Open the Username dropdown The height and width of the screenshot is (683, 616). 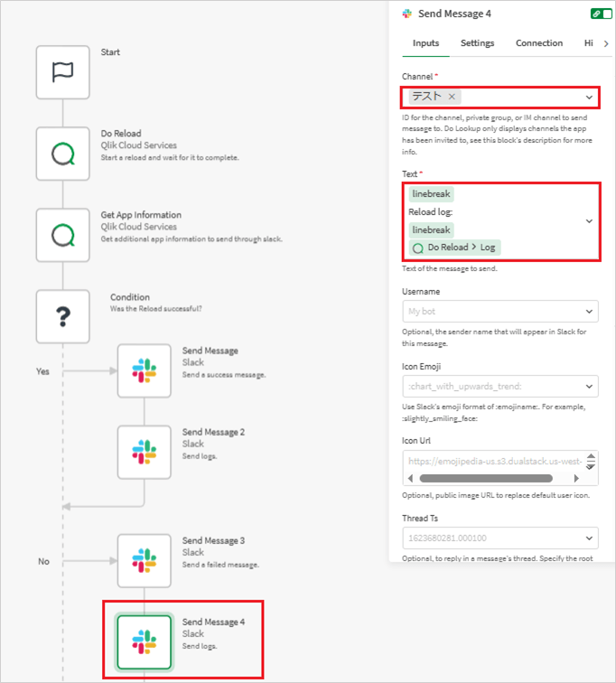tap(589, 311)
